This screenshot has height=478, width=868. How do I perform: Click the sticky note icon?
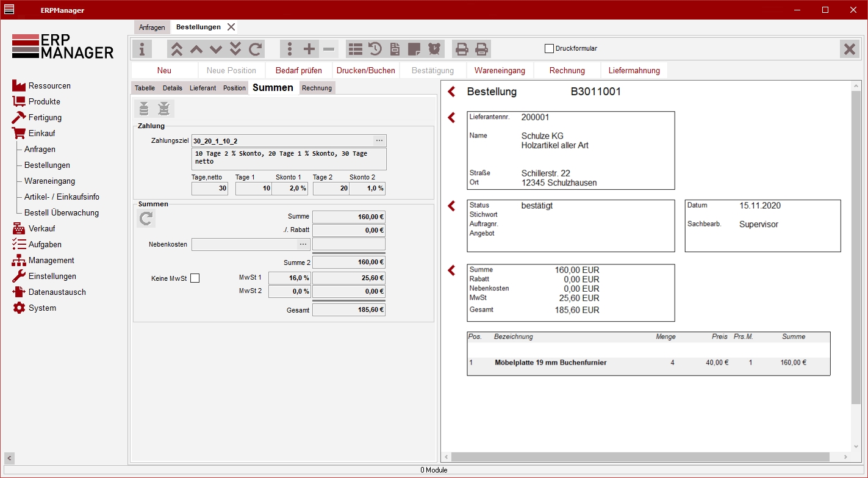click(x=414, y=49)
